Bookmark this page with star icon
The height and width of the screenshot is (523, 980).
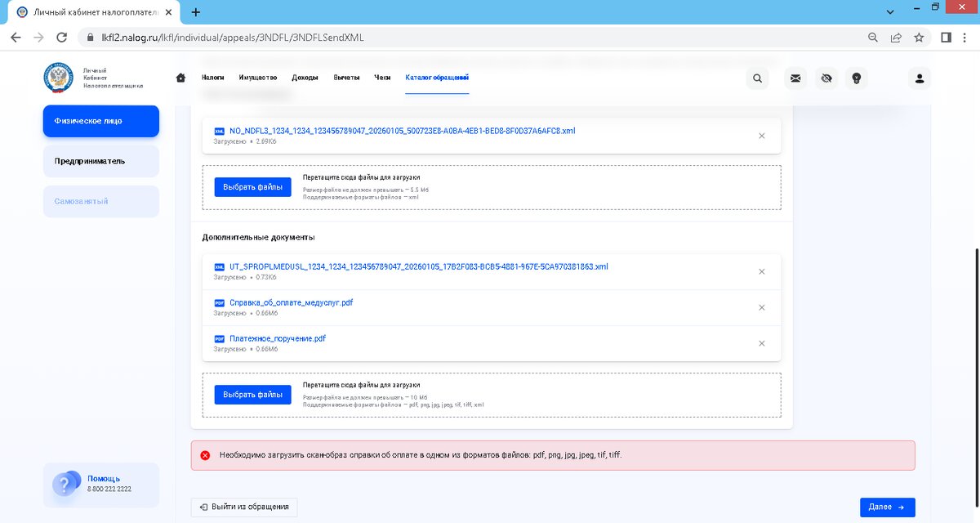tap(919, 37)
